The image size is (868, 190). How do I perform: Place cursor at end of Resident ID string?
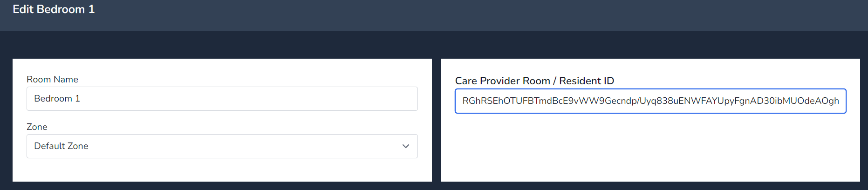(x=840, y=101)
